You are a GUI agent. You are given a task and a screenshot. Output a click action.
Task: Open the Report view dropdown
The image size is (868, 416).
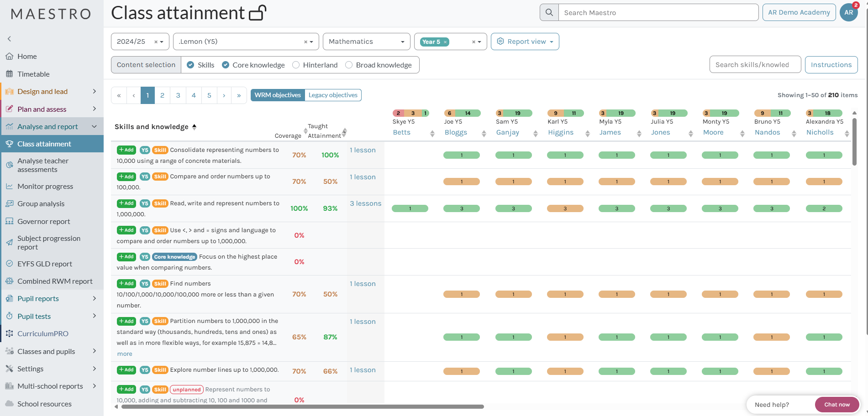[x=525, y=42]
